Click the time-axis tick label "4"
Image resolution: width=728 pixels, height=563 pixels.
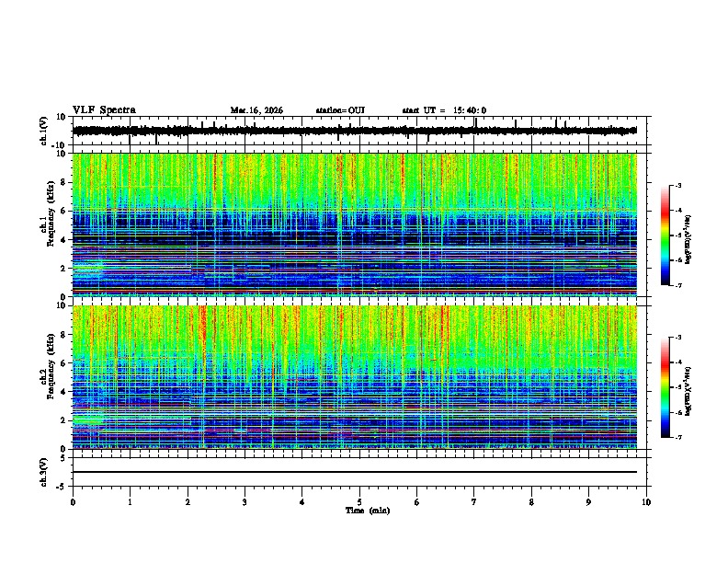pyautogui.click(x=302, y=502)
